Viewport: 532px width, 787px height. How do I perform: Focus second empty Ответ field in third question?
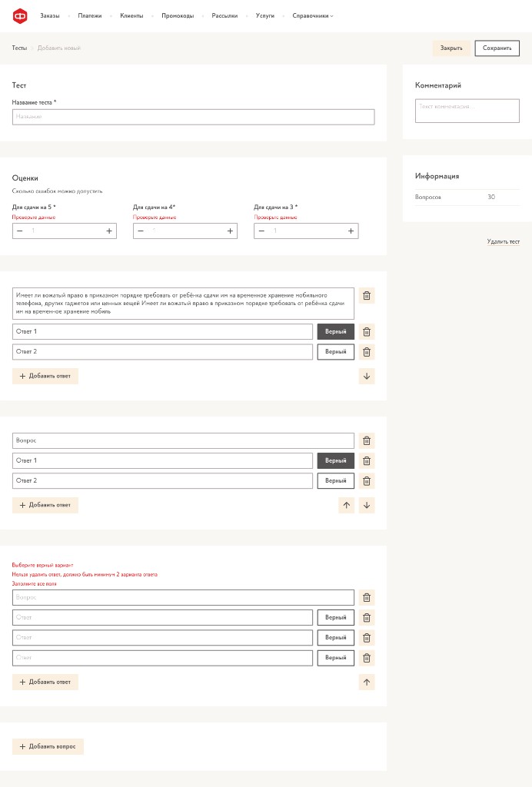tap(162, 637)
